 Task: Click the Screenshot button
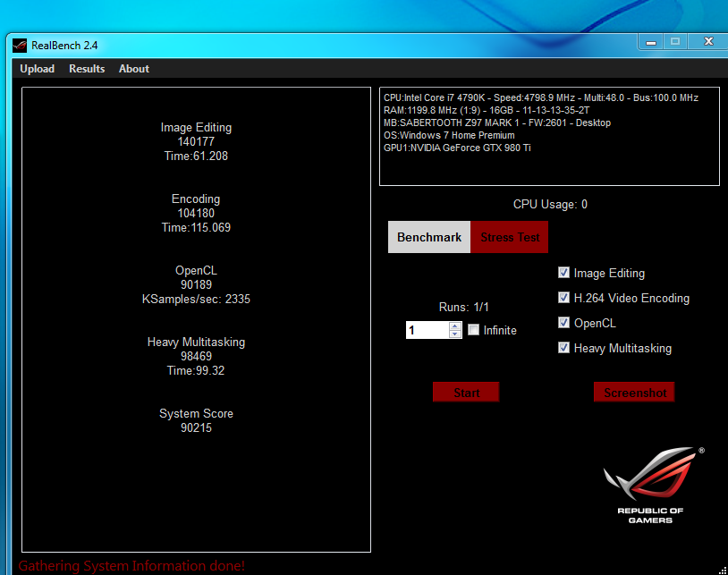click(x=634, y=393)
